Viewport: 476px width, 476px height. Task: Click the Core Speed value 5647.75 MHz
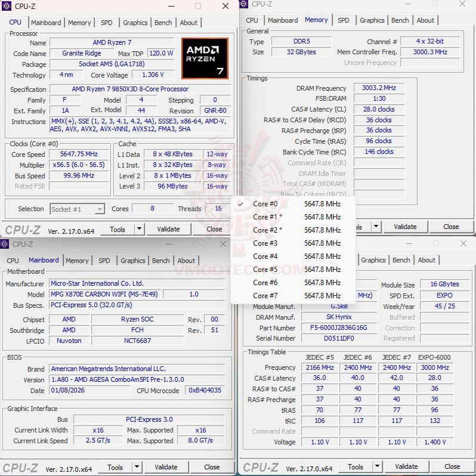(79, 154)
